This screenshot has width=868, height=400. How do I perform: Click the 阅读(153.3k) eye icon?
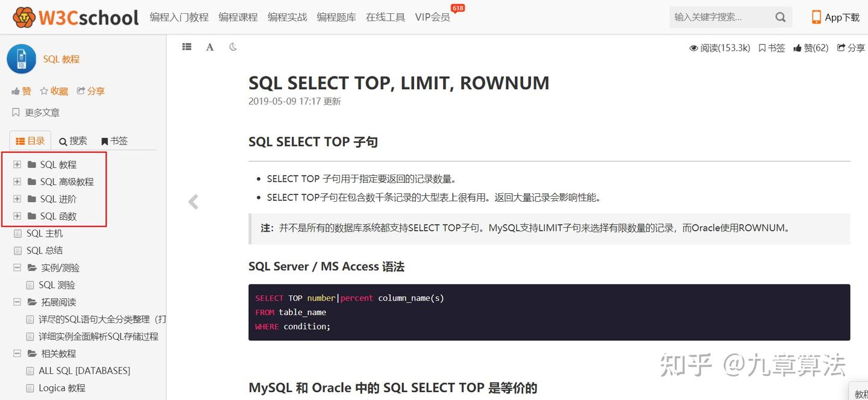point(694,48)
